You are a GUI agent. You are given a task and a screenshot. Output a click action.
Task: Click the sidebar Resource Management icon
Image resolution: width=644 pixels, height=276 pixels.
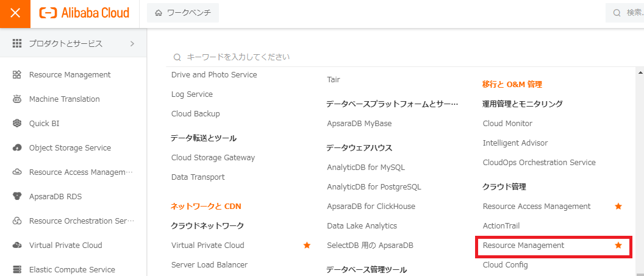tap(17, 75)
